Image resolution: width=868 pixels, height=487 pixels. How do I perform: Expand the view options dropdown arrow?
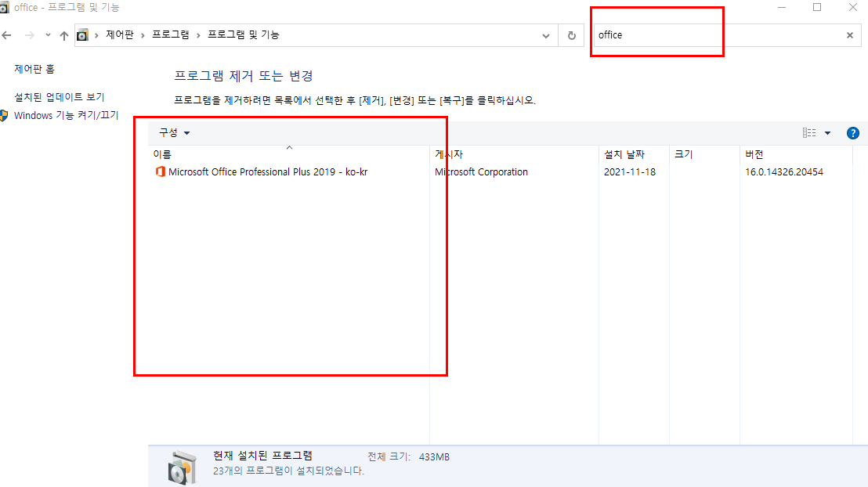[x=827, y=133]
